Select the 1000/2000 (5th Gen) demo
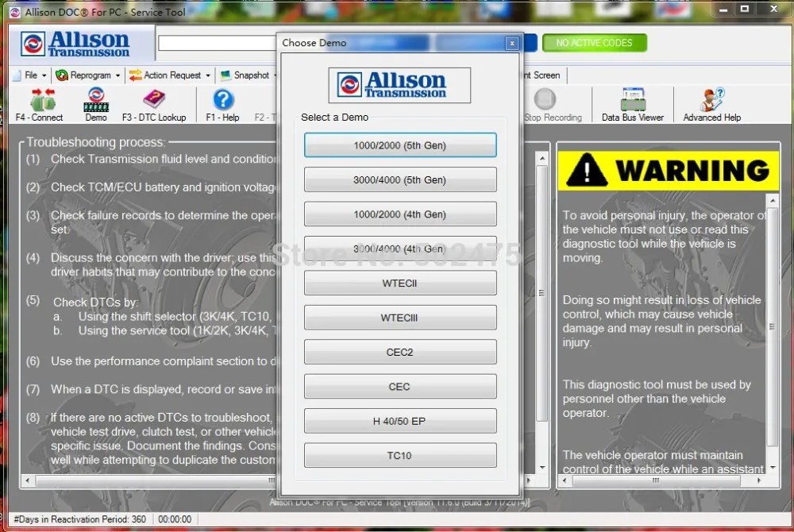 point(399,145)
